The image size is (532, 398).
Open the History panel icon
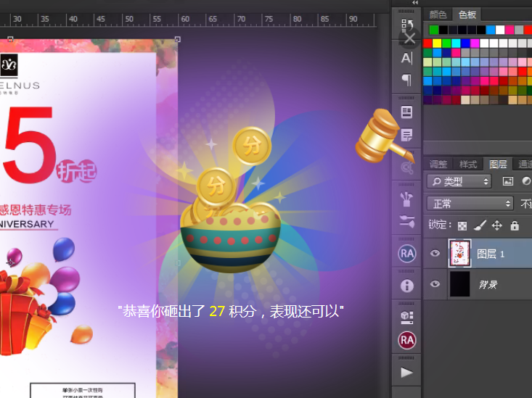[x=407, y=25]
